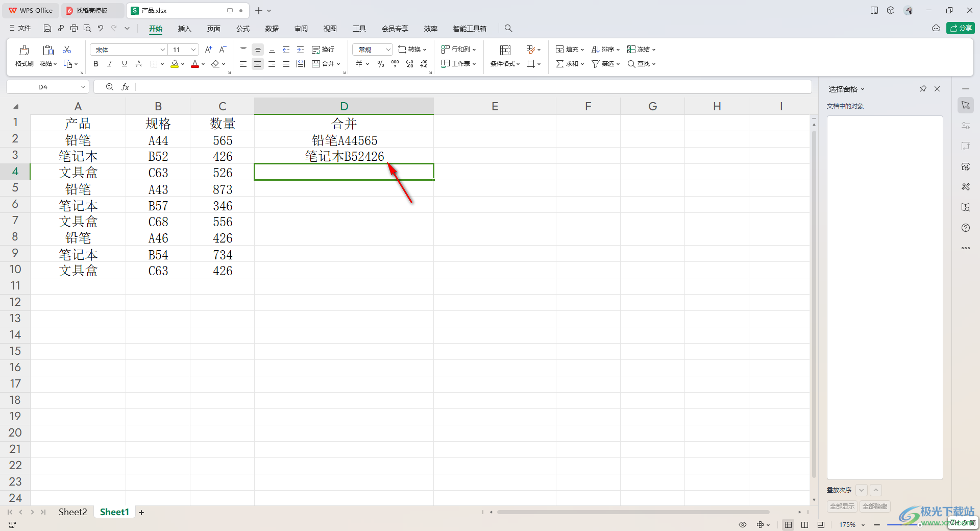Click the insert function fx icon
Viewport: 980px width, 531px height.
(x=125, y=87)
